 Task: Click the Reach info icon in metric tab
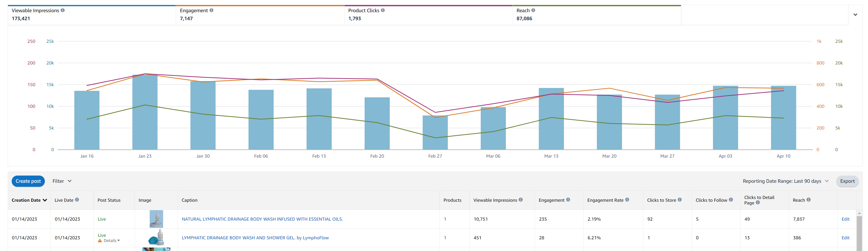tap(533, 10)
